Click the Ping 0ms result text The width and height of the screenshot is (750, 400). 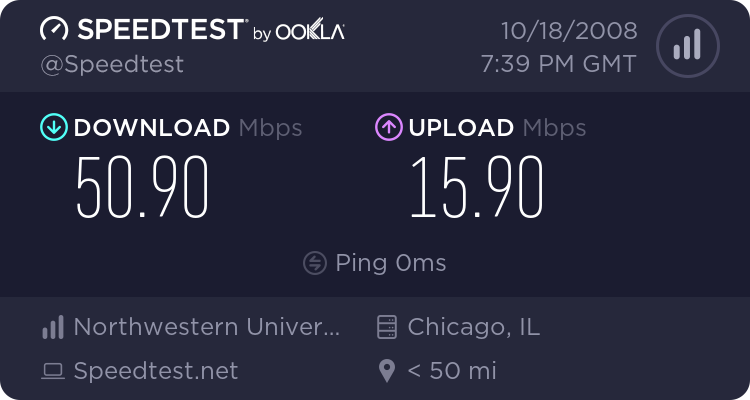pos(391,263)
